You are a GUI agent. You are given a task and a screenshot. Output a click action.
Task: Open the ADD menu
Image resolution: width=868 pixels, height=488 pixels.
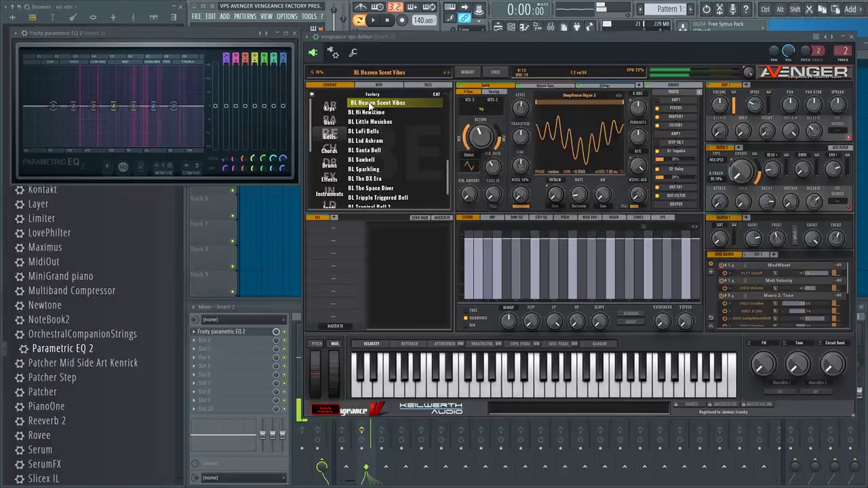point(224,16)
